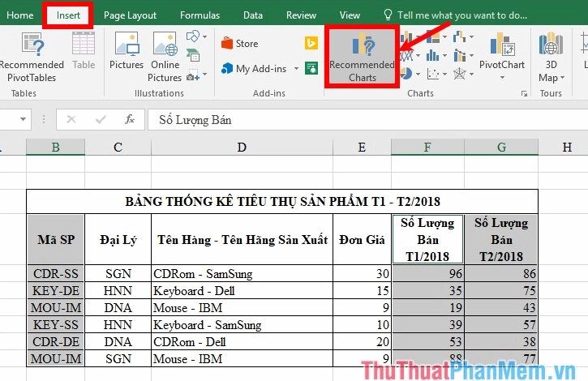Select the cell 'CDR-SS'
Screen dimensions: 588x381
[x=55, y=273]
